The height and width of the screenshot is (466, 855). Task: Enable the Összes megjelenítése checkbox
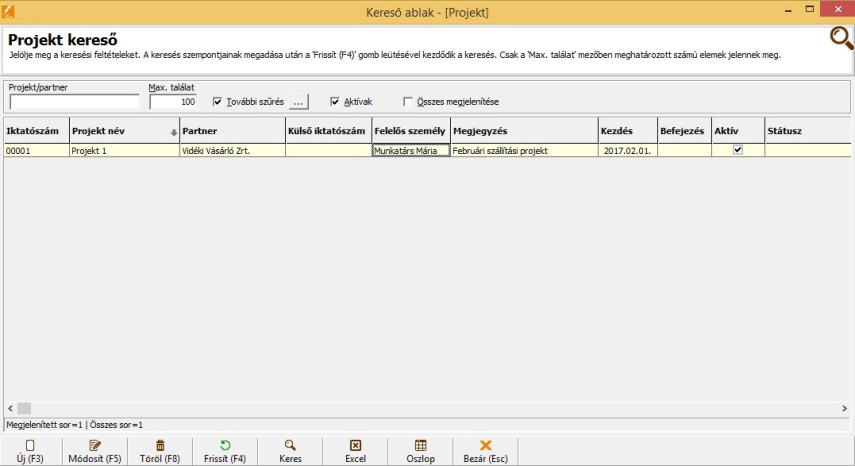(x=408, y=101)
